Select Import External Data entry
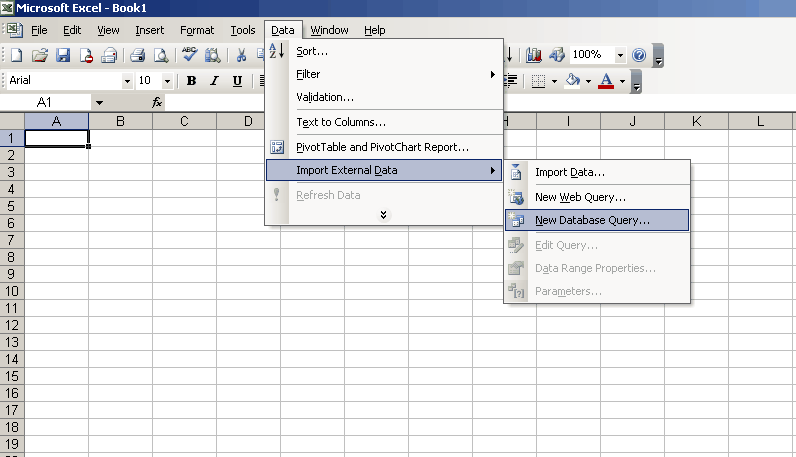The height and width of the screenshot is (457, 796). (384, 170)
